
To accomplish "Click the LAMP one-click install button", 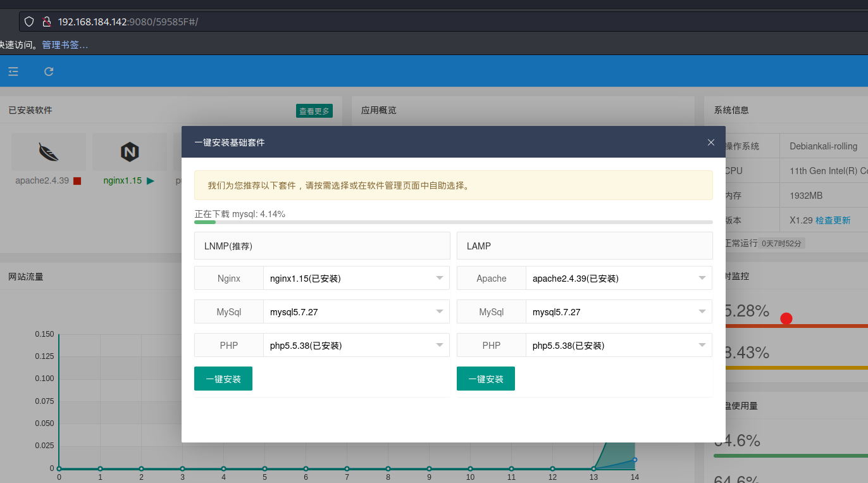I will tap(486, 379).
